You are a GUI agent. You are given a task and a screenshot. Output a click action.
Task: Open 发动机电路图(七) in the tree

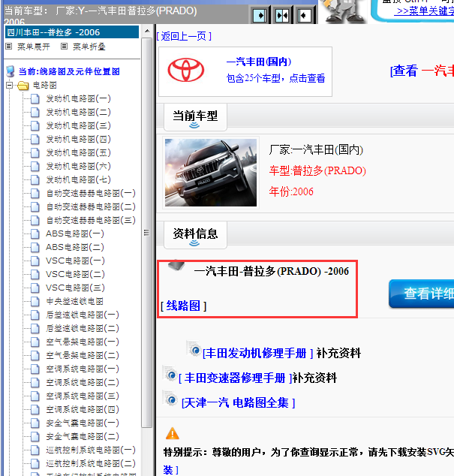click(79, 179)
